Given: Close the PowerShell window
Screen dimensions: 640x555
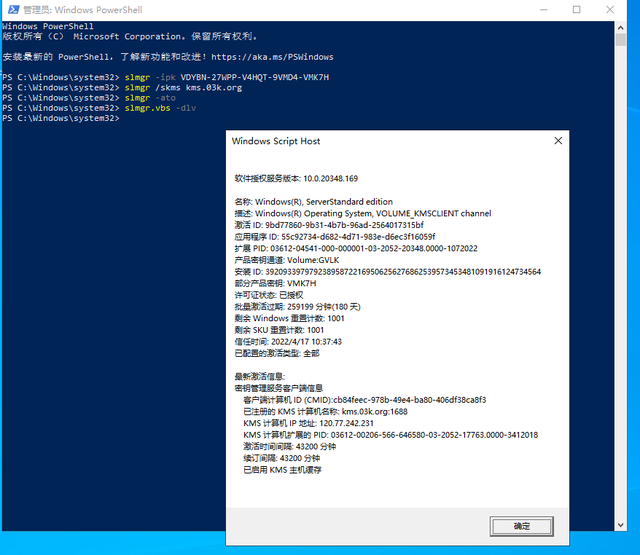Looking at the screenshot, I should point(610,9).
